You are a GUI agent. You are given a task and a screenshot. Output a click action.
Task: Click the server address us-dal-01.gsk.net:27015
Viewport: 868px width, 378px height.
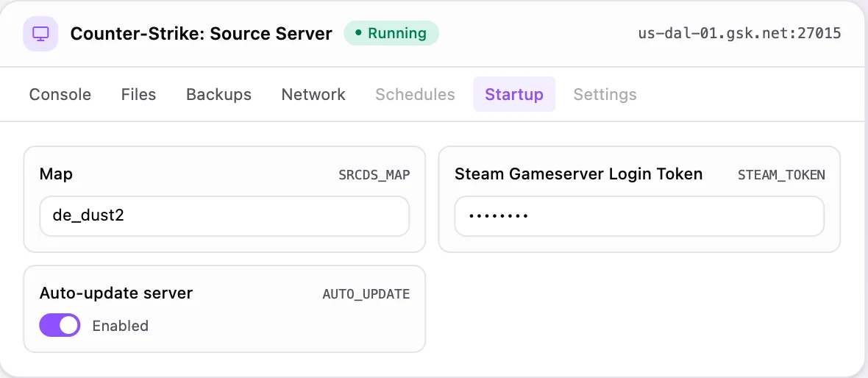739,34
